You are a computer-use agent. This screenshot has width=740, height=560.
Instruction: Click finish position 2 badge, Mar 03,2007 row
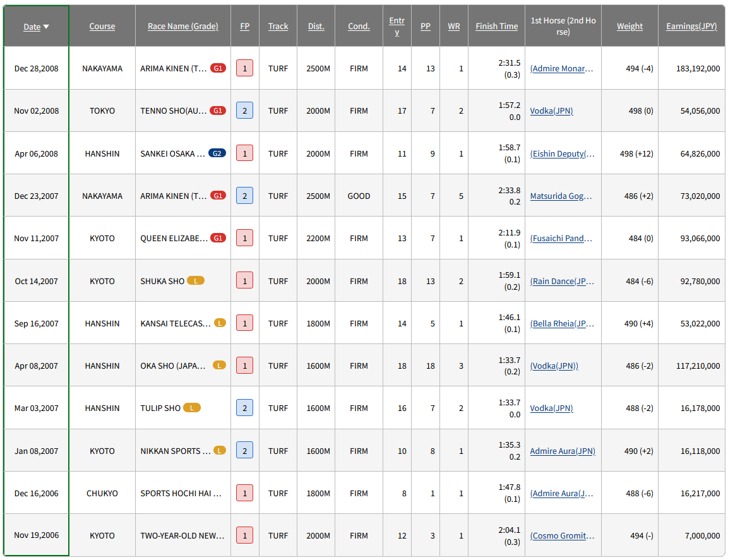coord(244,408)
